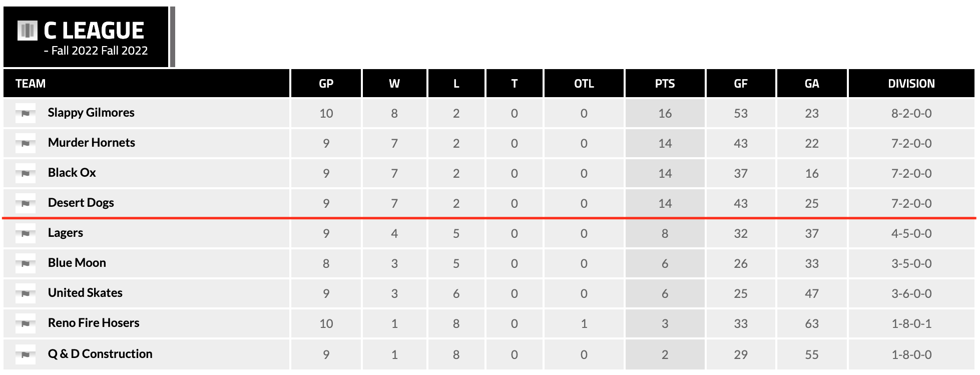Sort table by the W column header
This screenshot has height=375, width=980.
click(x=394, y=84)
